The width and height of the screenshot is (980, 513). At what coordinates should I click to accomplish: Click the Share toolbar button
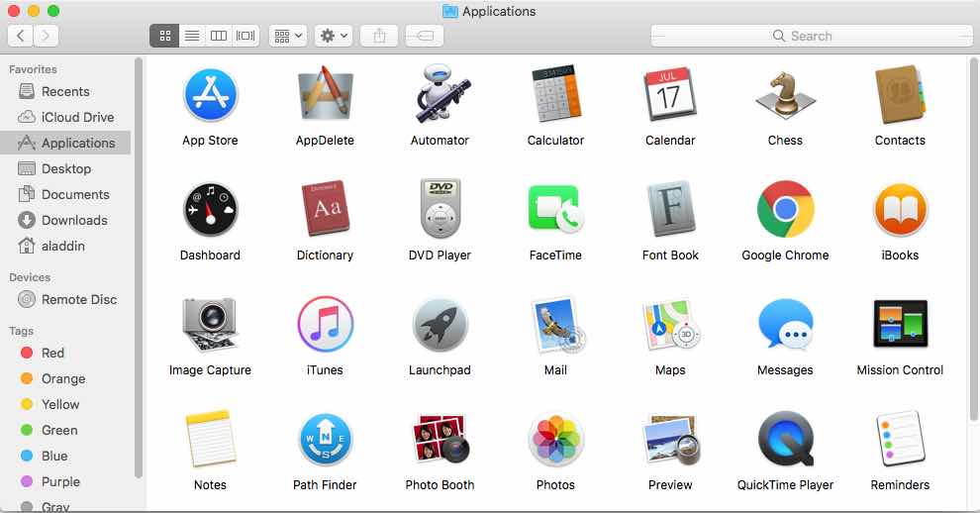click(x=379, y=36)
